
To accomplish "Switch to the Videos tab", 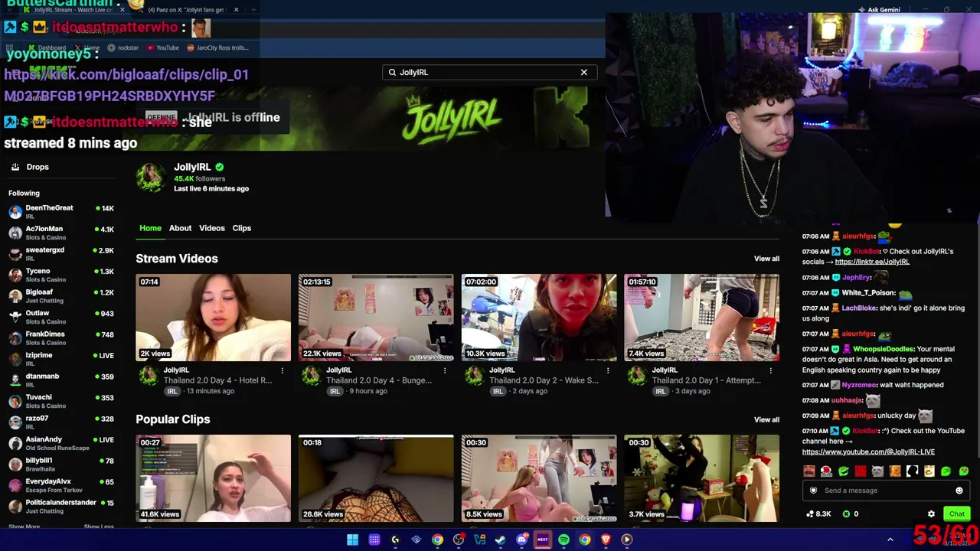I will pos(212,228).
